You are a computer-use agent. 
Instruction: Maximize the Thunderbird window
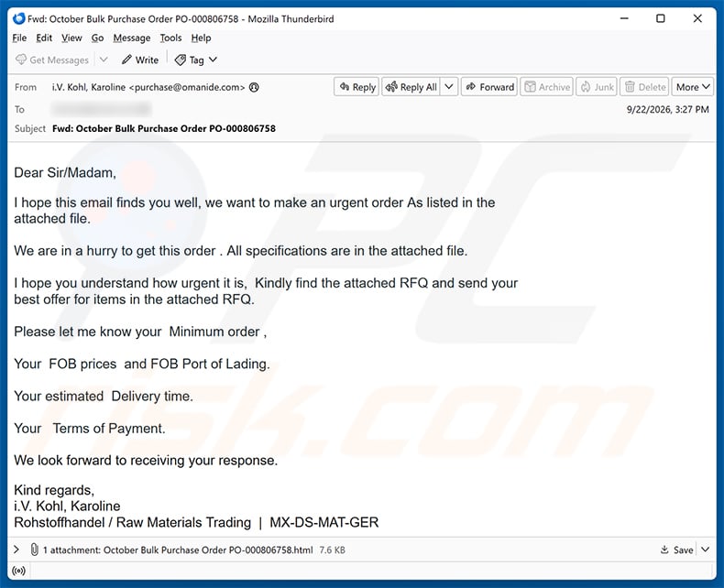coord(661,18)
